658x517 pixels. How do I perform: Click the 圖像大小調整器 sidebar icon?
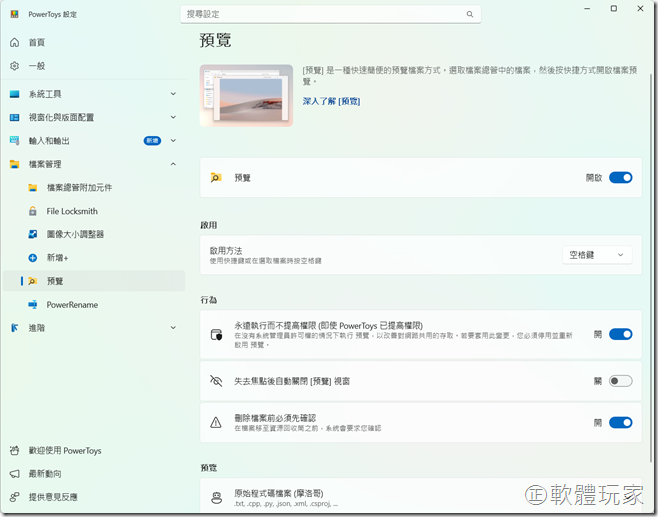[33, 234]
